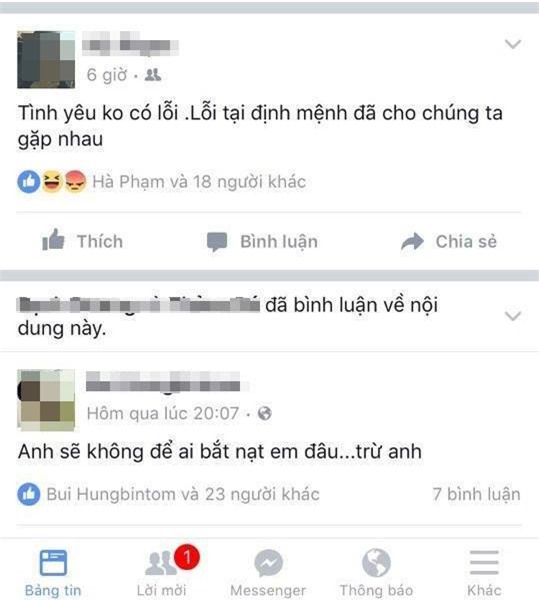Open the '7 bình luận' comments link

point(476,494)
